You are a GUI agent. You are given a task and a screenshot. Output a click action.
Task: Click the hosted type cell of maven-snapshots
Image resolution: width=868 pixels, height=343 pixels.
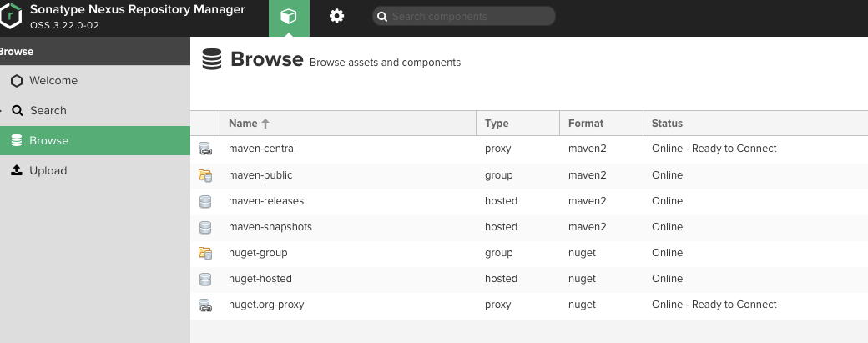pos(501,227)
